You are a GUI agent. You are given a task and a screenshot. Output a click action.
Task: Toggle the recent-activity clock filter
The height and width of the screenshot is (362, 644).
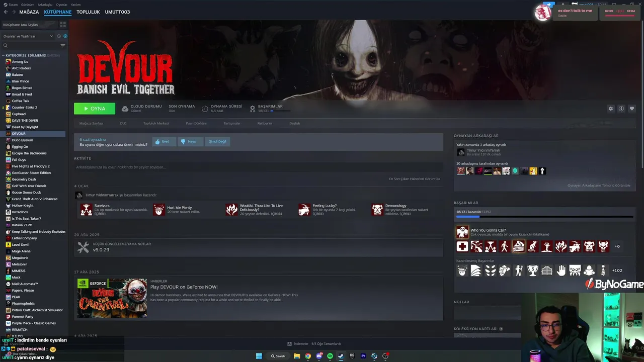(x=59, y=36)
